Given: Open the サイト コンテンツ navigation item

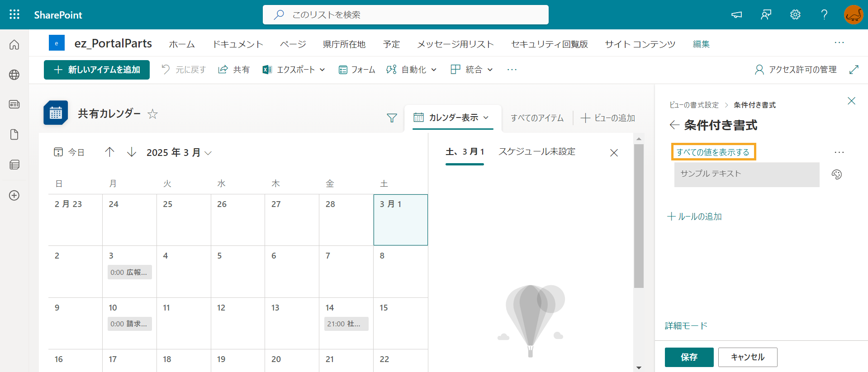Looking at the screenshot, I should (x=640, y=44).
